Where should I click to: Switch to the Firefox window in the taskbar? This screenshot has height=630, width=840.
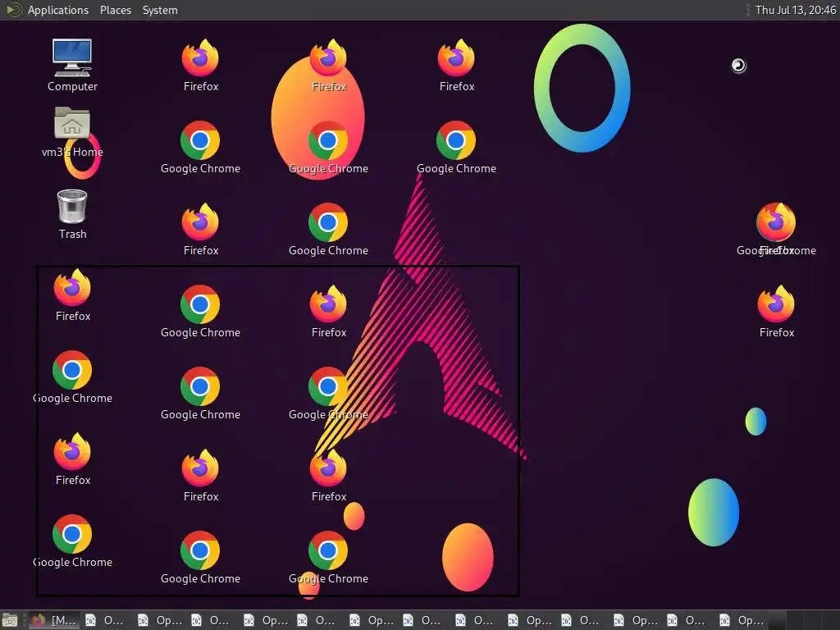pos(53,620)
